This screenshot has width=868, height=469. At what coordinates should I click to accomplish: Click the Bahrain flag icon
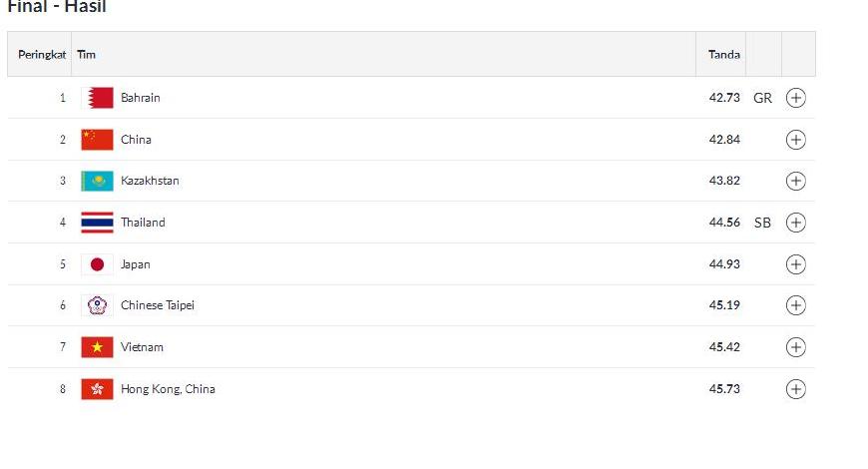(x=97, y=98)
